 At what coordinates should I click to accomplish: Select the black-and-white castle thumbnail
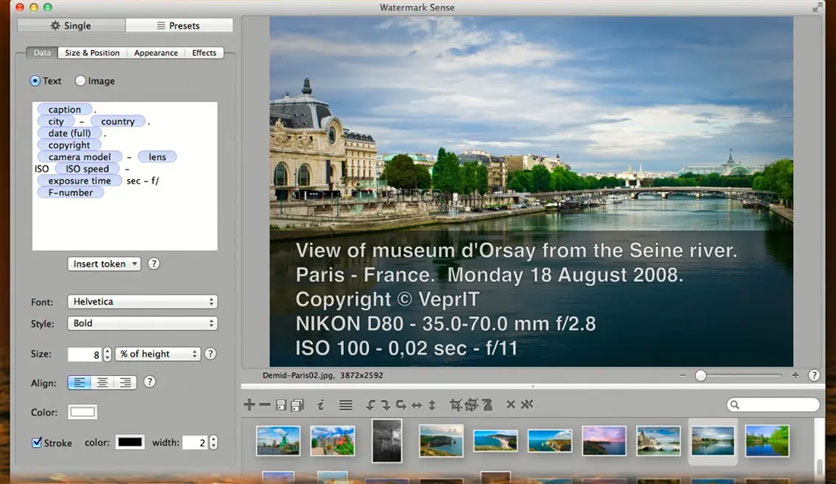[x=387, y=440]
